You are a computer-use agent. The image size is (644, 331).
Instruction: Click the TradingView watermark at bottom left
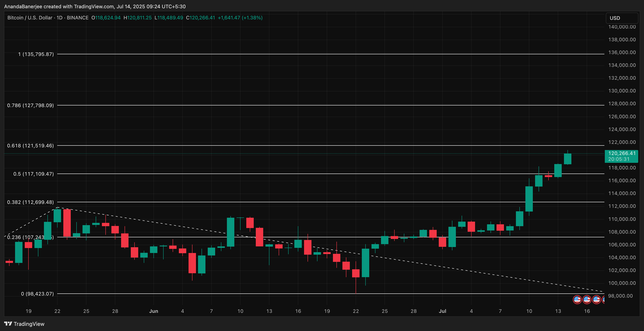click(29, 324)
